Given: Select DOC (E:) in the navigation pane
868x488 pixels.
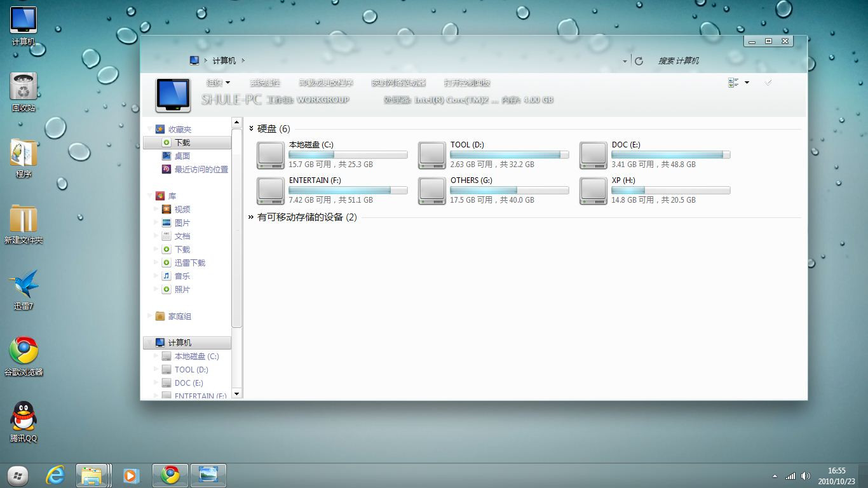Looking at the screenshot, I should (189, 383).
